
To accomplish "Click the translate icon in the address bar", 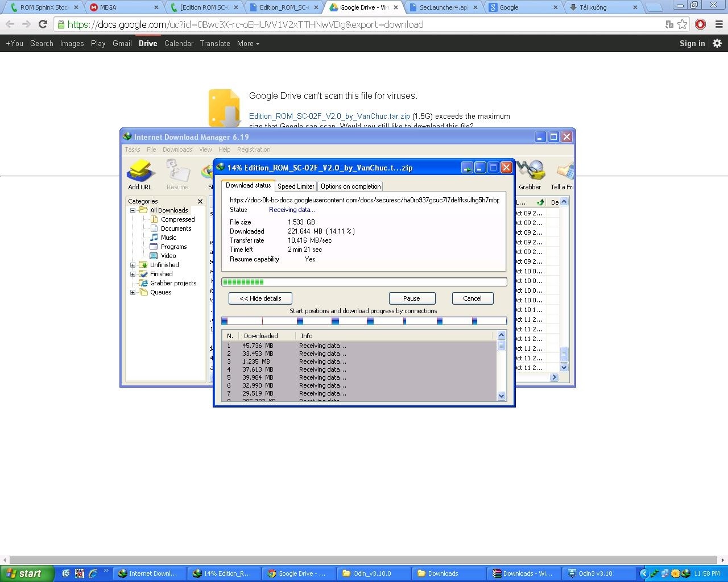I will [669, 24].
